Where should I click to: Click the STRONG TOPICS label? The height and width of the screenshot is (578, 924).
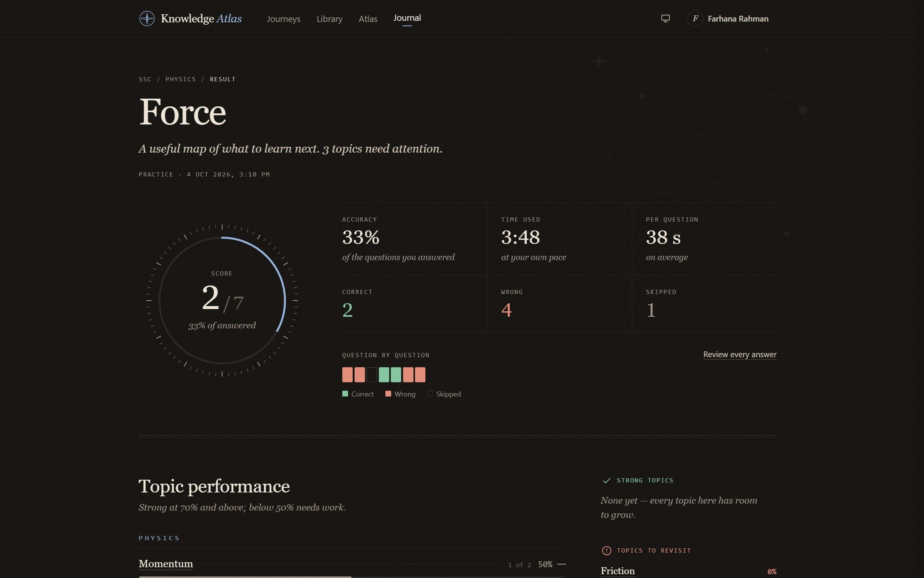tap(645, 481)
